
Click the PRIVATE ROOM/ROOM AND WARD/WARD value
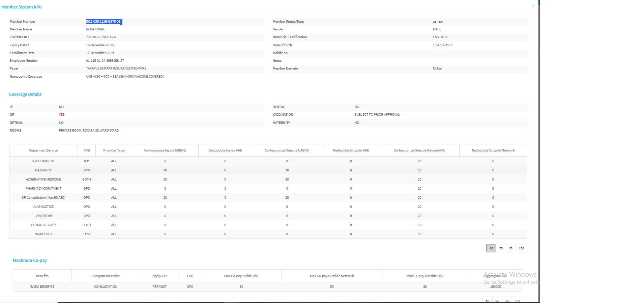[89, 131]
